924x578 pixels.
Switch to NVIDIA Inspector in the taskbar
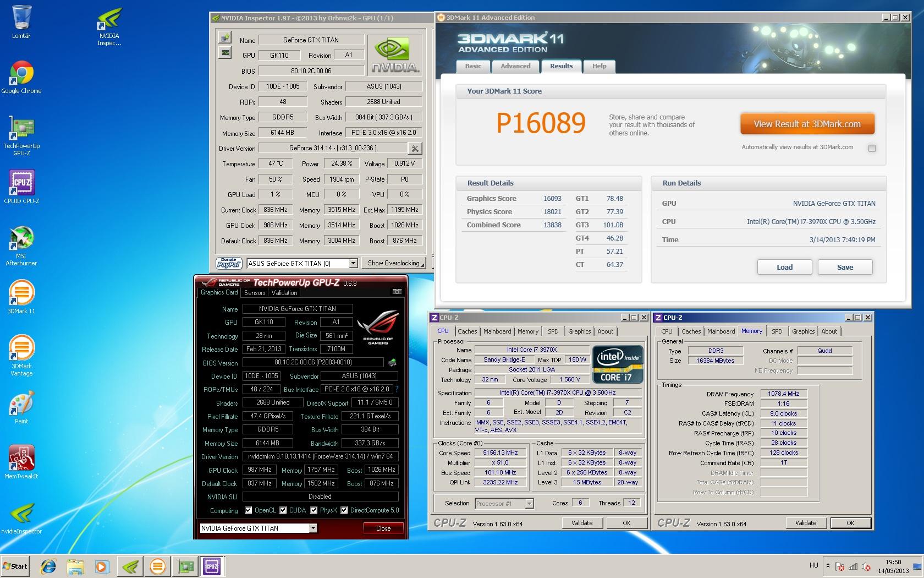(x=130, y=566)
